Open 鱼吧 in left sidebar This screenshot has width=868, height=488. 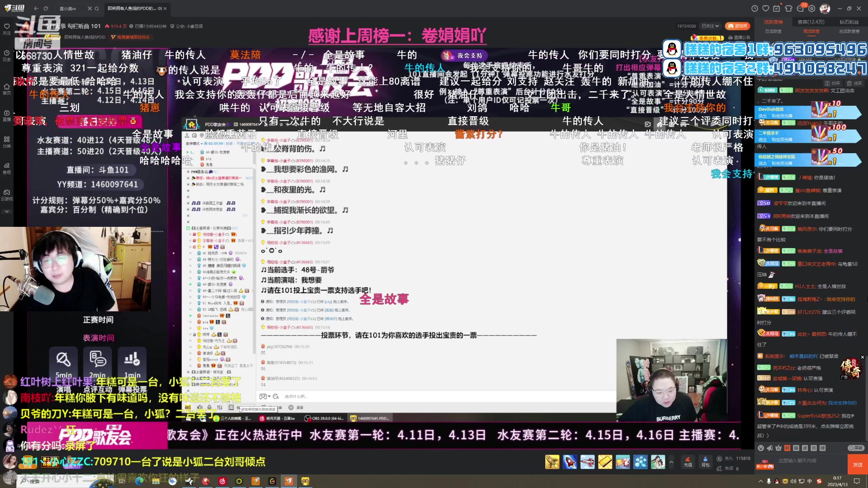point(7,168)
